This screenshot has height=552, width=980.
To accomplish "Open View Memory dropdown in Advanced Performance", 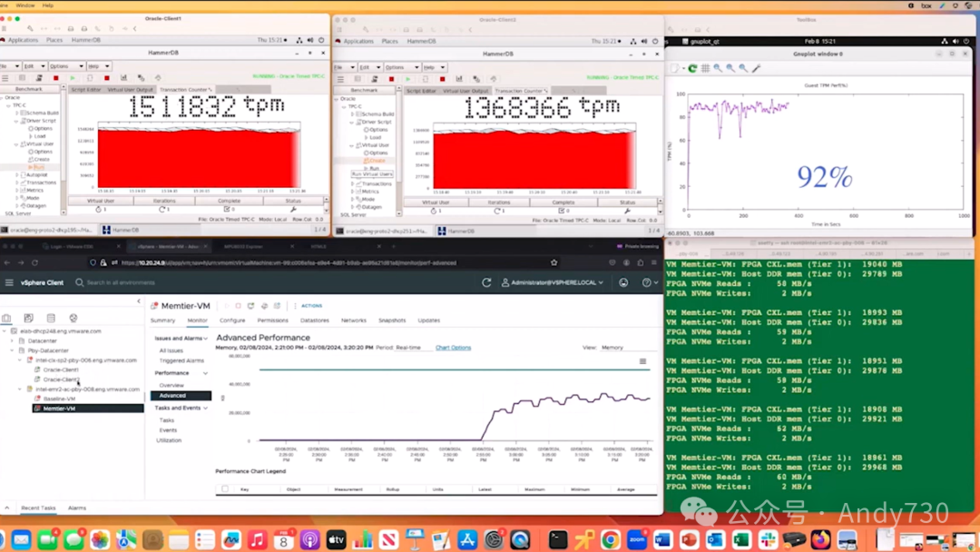I will click(628, 348).
